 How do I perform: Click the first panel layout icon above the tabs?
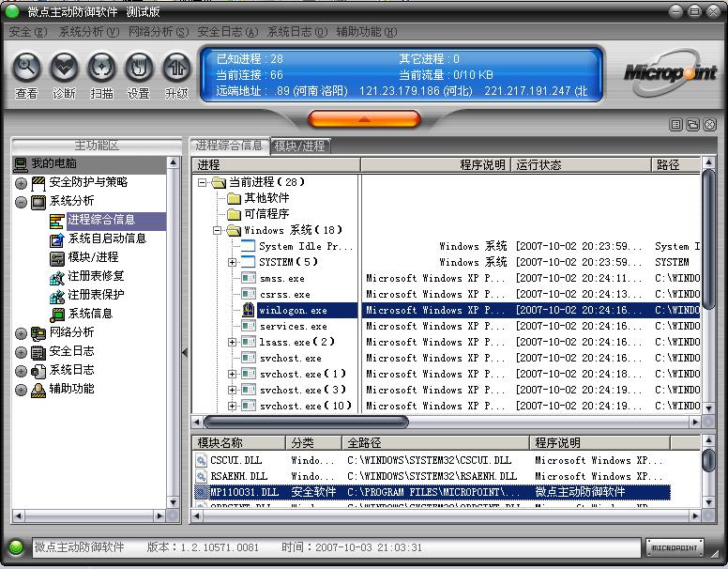[x=676, y=125]
